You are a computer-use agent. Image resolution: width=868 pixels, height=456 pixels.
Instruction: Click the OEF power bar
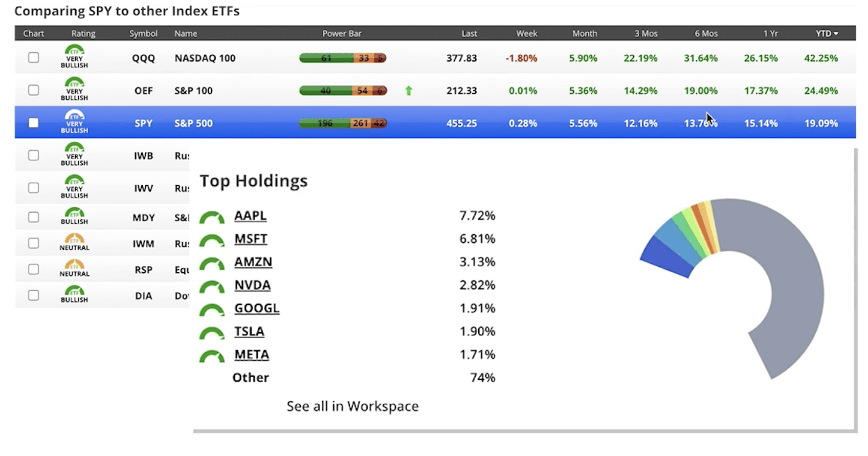point(343,91)
